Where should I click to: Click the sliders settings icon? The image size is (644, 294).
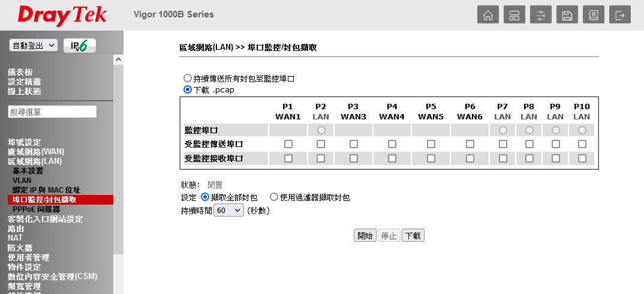[541, 15]
